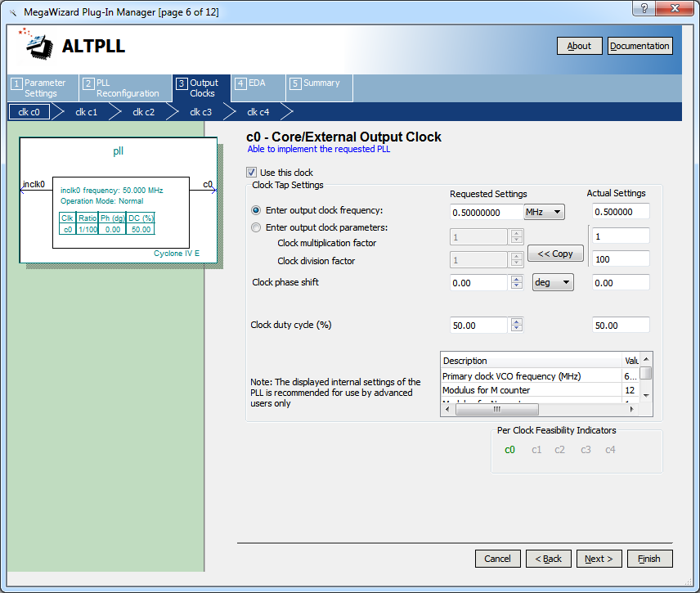Select the Primary clock VCO frequency row
The width and height of the screenshot is (700, 593).
(541, 376)
